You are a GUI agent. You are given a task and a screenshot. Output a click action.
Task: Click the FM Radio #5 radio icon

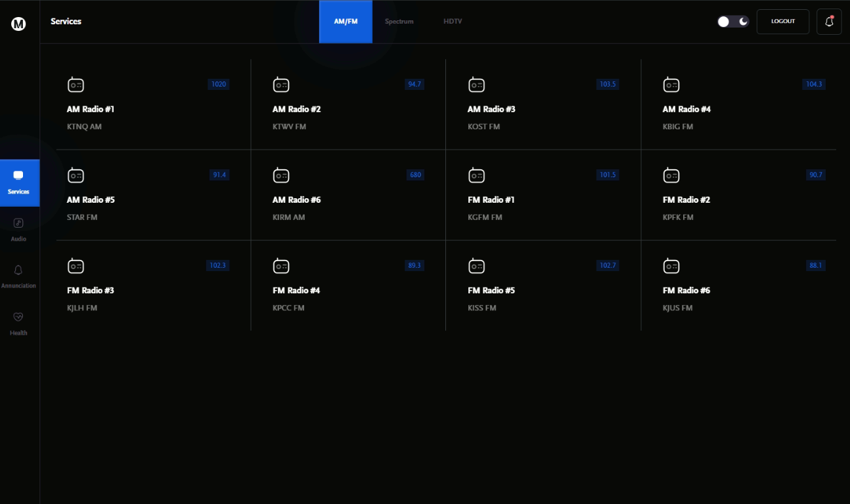(x=476, y=266)
